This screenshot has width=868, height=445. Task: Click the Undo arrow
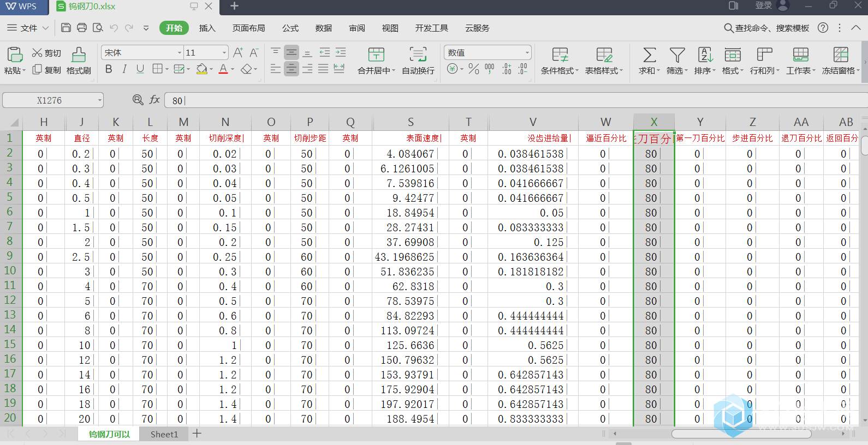[x=114, y=28]
